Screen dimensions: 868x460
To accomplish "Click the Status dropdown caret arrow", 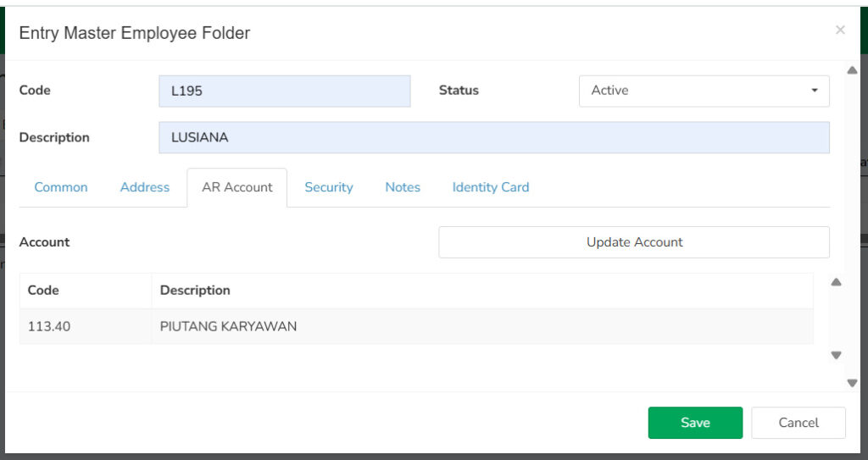I will 815,91.
